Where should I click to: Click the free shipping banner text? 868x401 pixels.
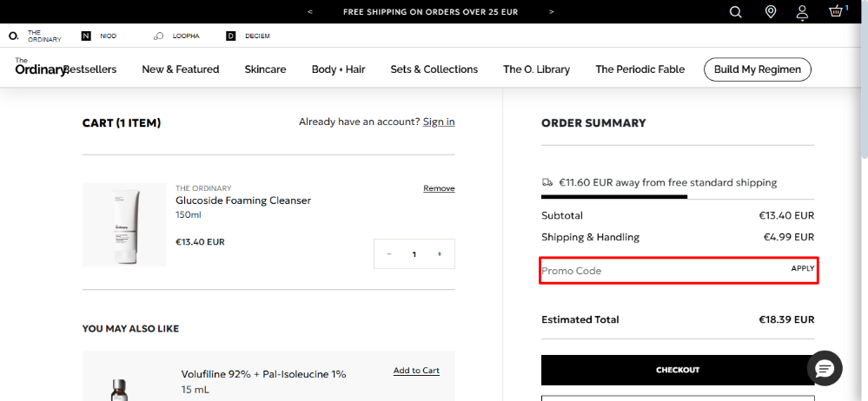click(431, 11)
